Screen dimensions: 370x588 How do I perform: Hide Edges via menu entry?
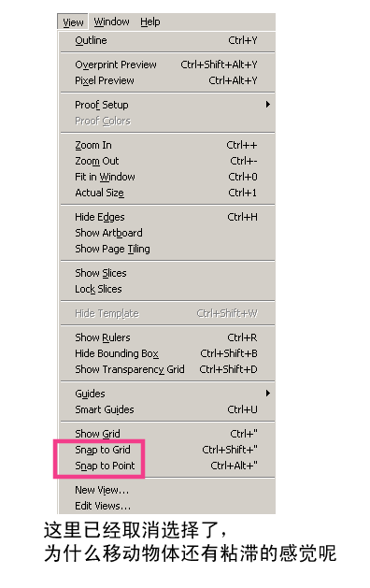pyautogui.click(x=167, y=217)
